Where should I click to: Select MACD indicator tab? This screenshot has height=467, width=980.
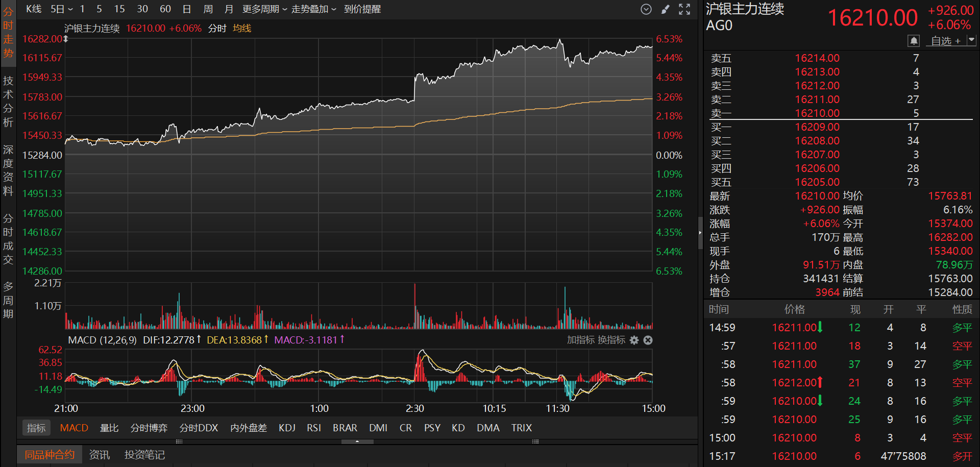[74, 428]
